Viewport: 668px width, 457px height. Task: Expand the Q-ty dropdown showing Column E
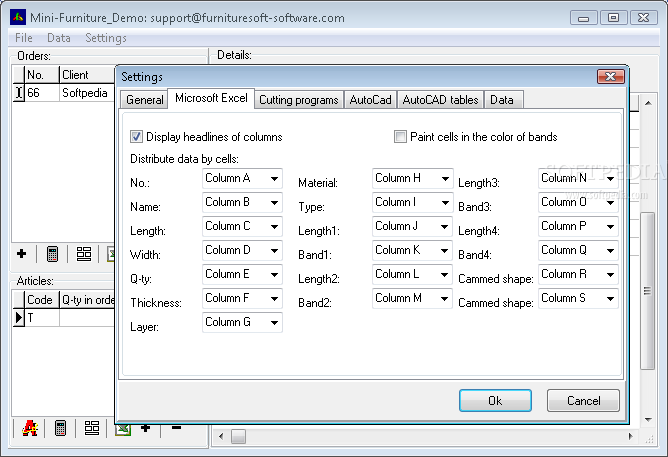242,274
